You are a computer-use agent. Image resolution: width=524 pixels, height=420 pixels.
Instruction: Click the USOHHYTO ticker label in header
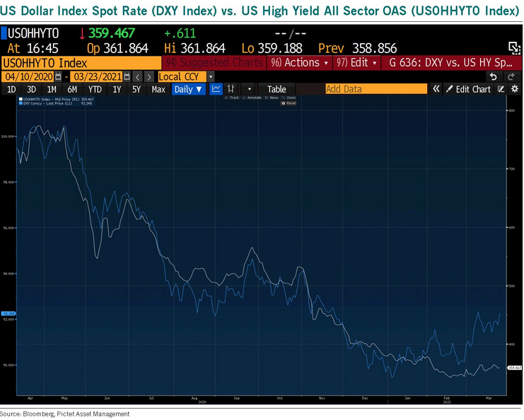pyautogui.click(x=33, y=33)
